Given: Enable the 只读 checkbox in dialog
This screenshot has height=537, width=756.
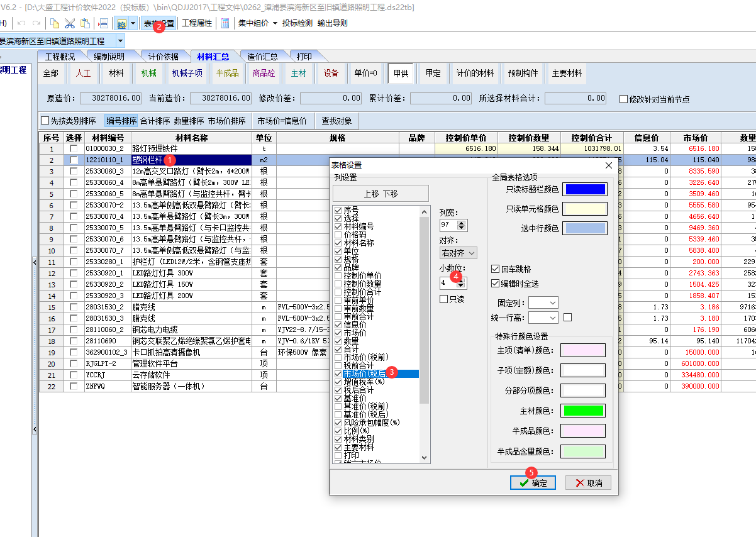Looking at the screenshot, I should (444, 299).
